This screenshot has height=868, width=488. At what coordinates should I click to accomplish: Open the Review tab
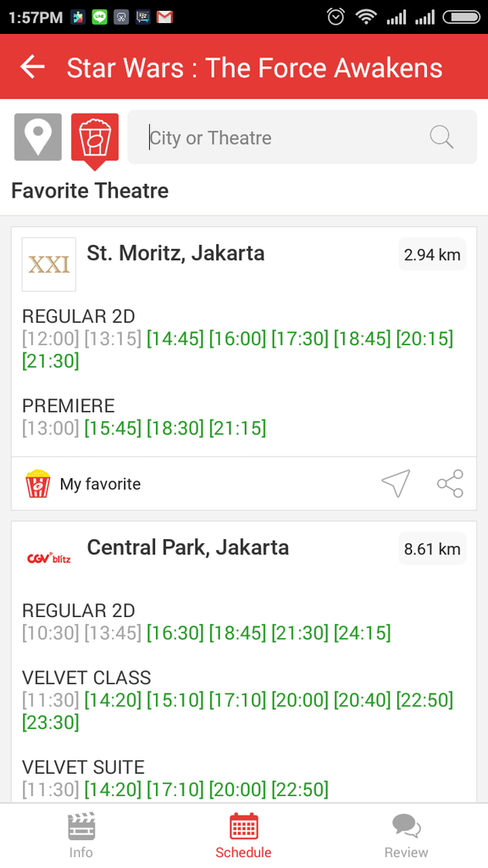[406, 835]
